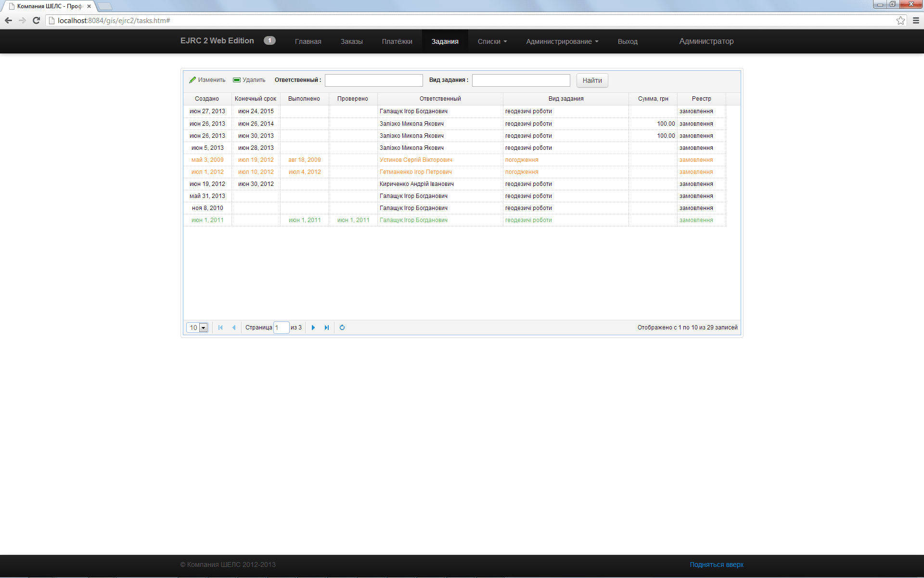Focus the Ответственный filter field
The width and height of the screenshot is (924, 578).
coord(373,80)
